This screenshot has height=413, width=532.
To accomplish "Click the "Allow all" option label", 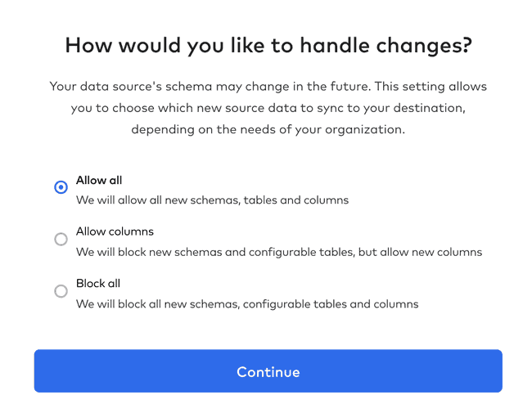I will (x=99, y=180).
